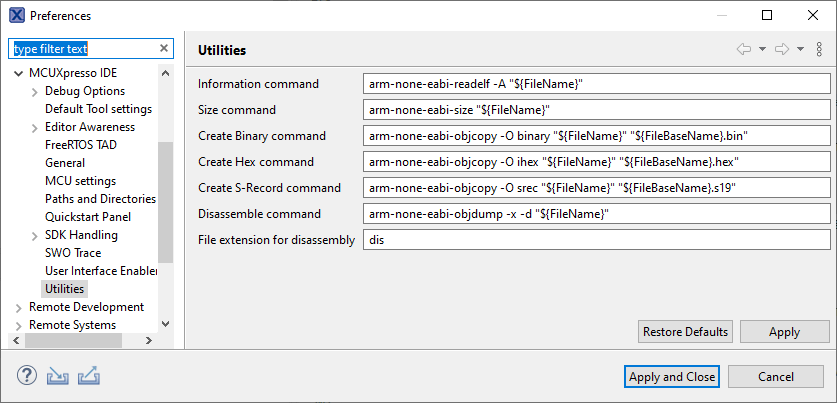
Task: Click the horizontal tree scrollbar thumb
Action: tap(73, 341)
